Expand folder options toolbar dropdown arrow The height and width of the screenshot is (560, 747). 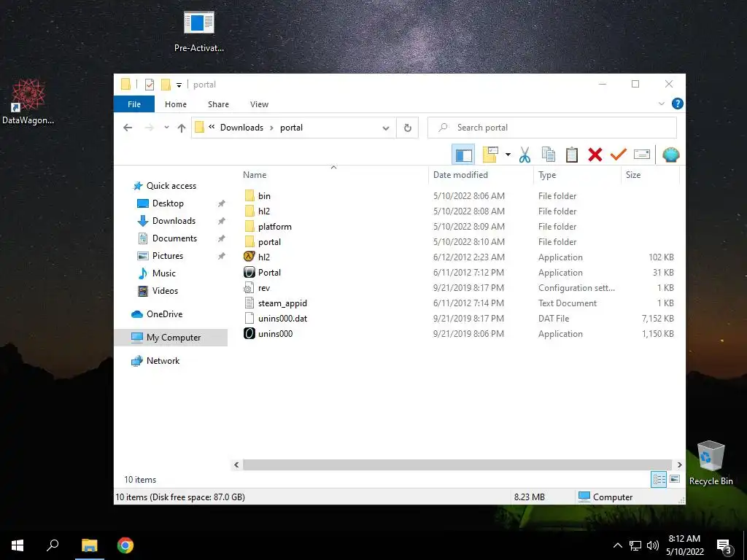(508, 155)
